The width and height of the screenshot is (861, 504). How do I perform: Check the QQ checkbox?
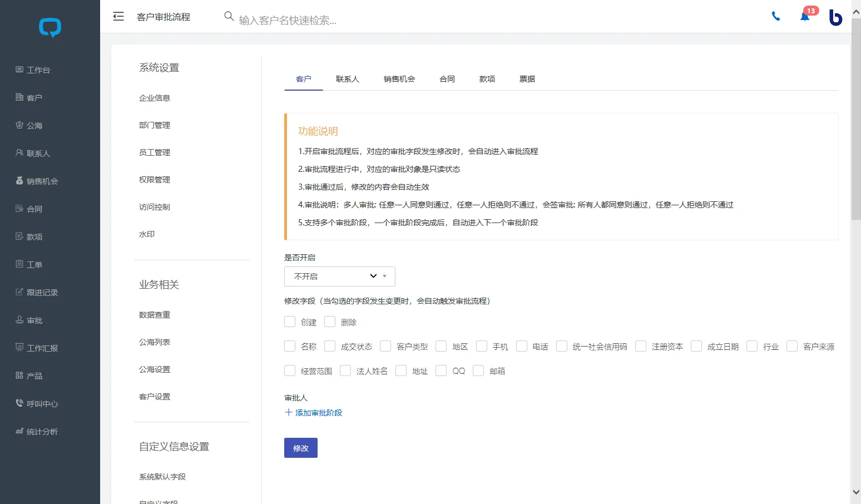pyautogui.click(x=441, y=370)
